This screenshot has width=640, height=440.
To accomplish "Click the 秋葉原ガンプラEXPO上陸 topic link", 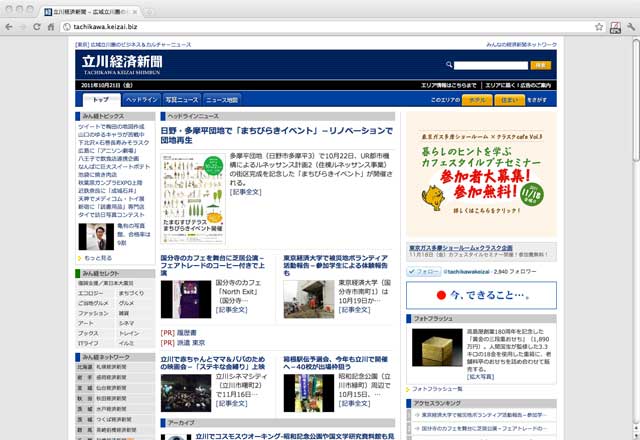I will [110, 182].
